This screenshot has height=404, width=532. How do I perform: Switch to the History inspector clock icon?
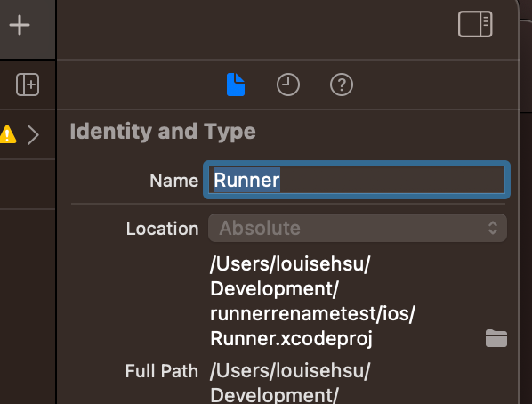[x=288, y=85]
